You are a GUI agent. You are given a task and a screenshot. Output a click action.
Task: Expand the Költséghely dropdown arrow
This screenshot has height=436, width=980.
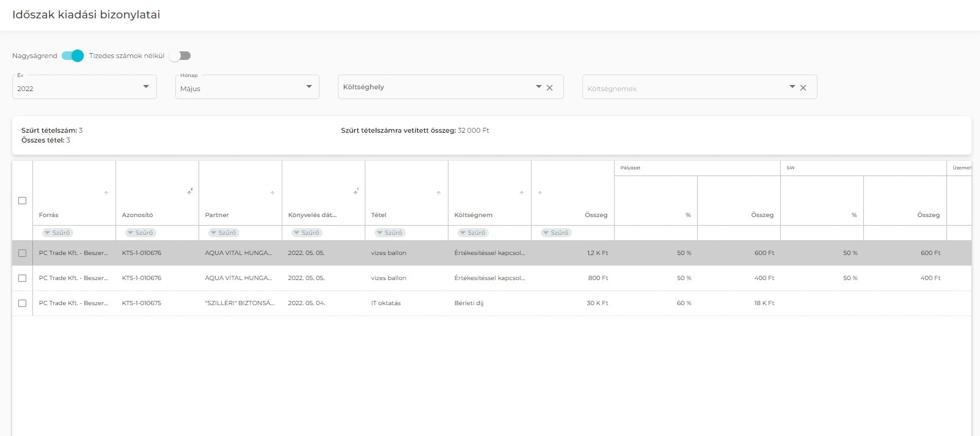[x=538, y=87]
